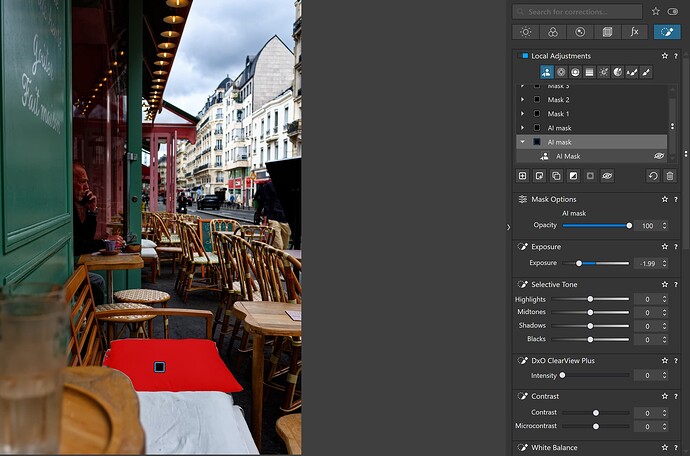This screenshot has width=690, height=456.
Task: Click the invert mask icon
Action: click(573, 176)
